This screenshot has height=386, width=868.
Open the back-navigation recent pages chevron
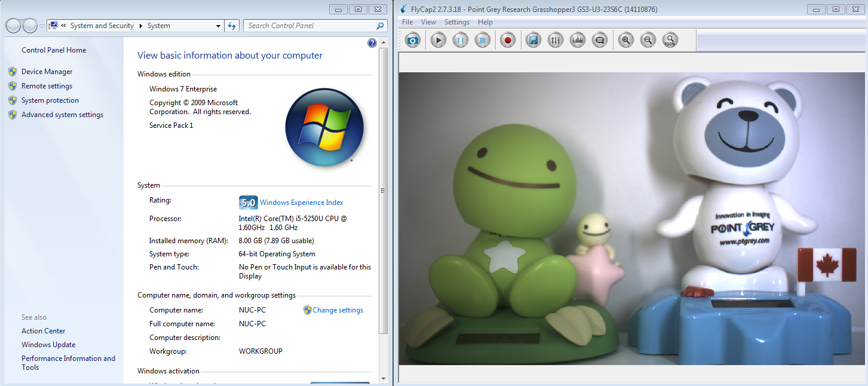point(42,26)
